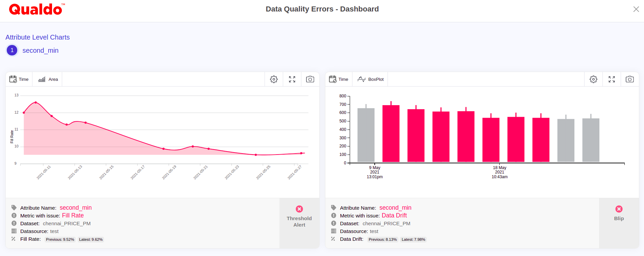
Task: Take snapshot of Fill Rate chart
Action: coord(310,79)
